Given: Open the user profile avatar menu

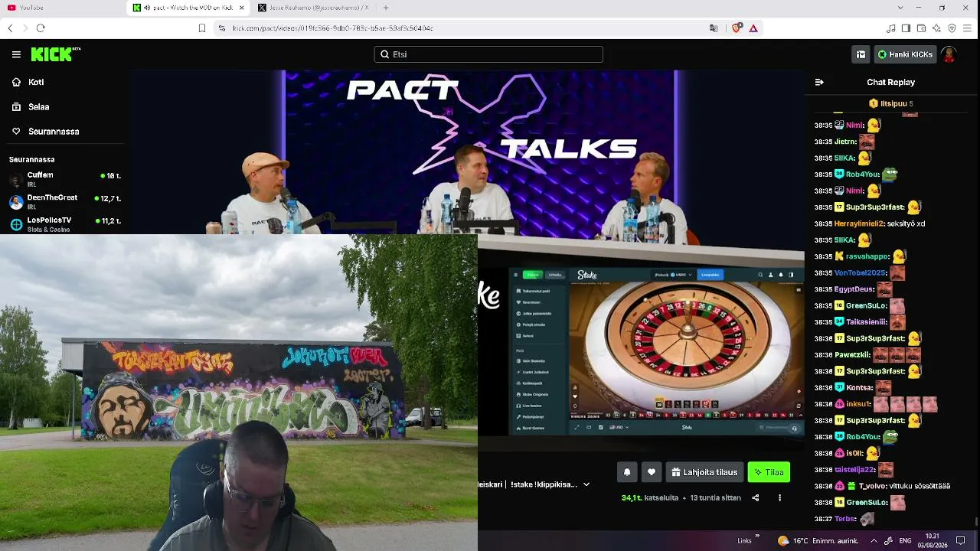Looking at the screenshot, I should pyautogui.click(x=949, y=54).
